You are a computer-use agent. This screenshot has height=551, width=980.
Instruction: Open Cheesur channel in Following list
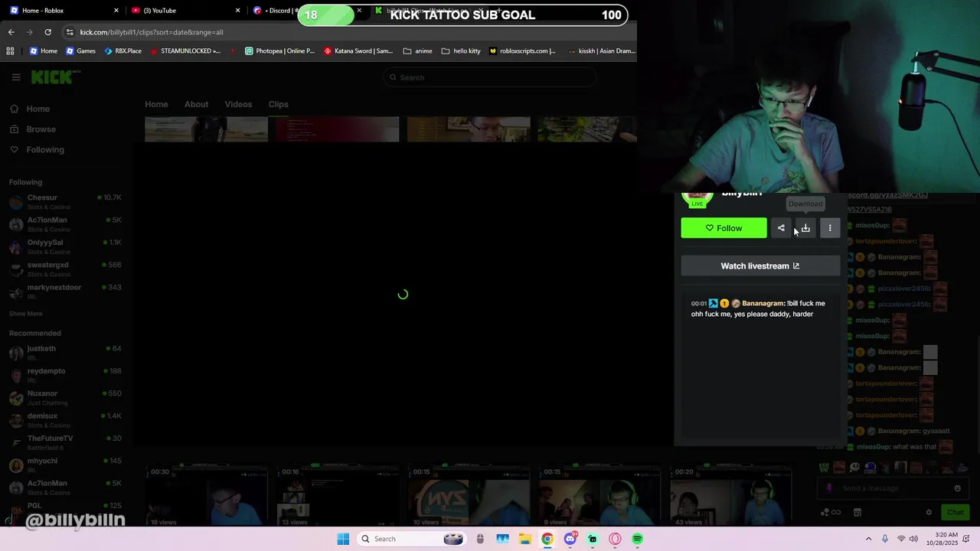pyautogui.click(x=65, y=202)
